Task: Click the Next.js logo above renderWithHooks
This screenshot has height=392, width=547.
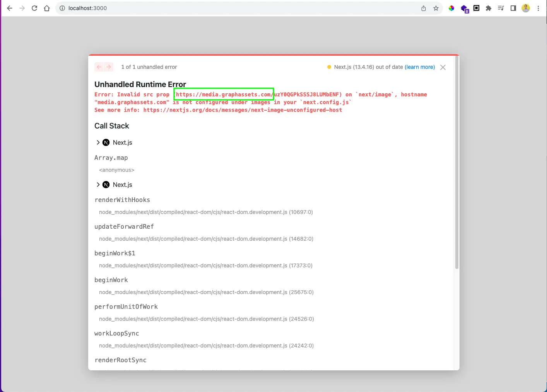Action: point(106,185)
